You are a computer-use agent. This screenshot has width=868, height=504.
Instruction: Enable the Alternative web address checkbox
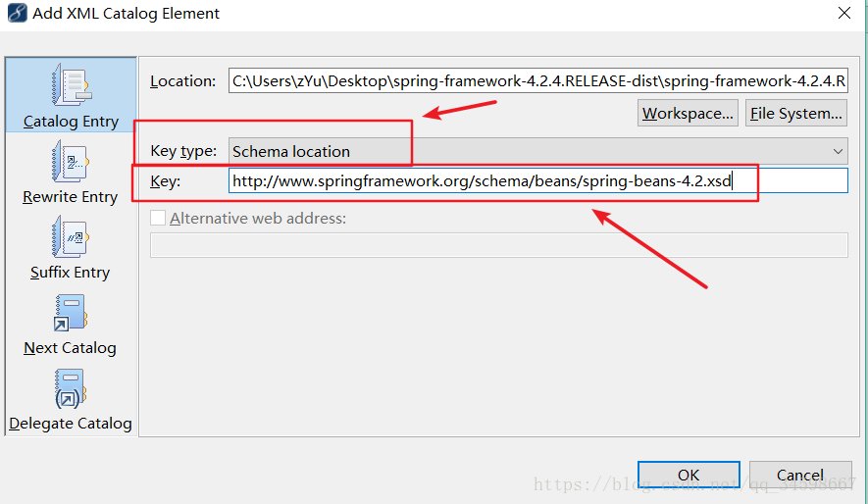tap(158, 218)
